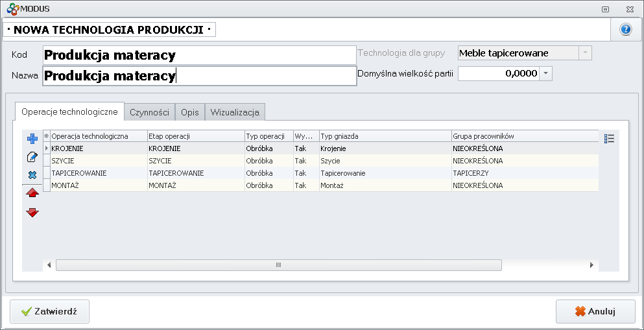Click the blue plus add operation icon
The width and height of the screenshot is (644, 330).
(x=32, y=138)
